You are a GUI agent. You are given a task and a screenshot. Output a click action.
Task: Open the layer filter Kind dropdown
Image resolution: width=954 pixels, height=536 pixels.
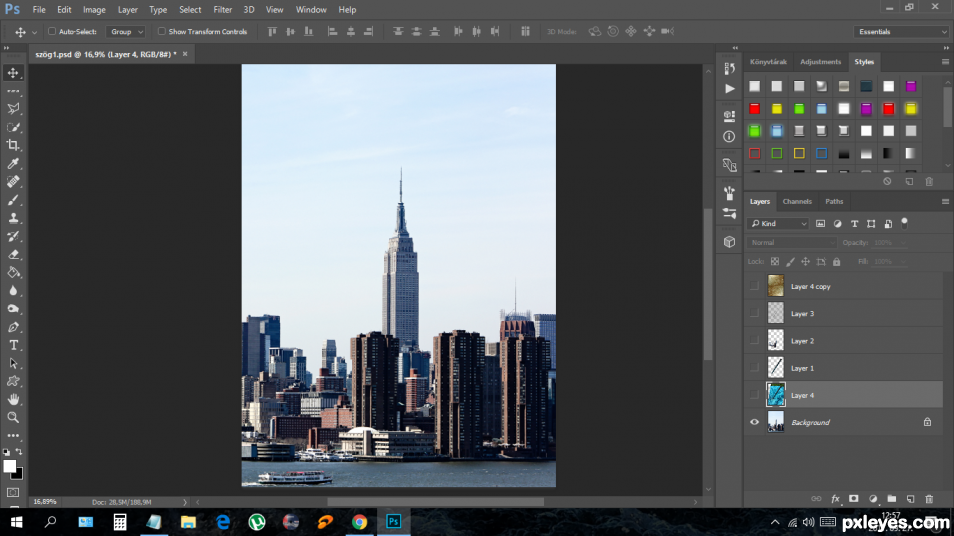tap(778, 224)
